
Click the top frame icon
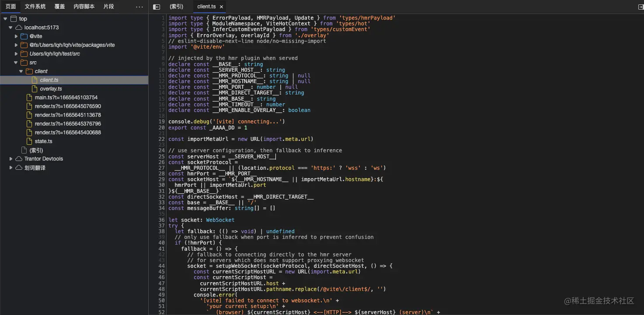click(x=14, y=19)
